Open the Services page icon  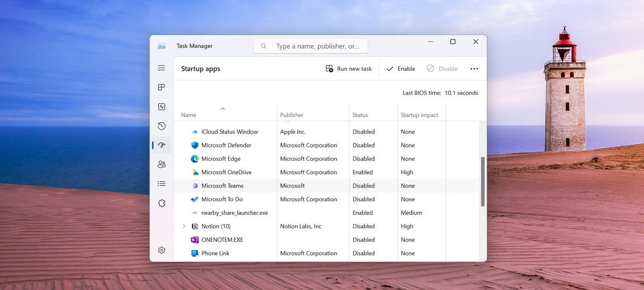(162, 203)
